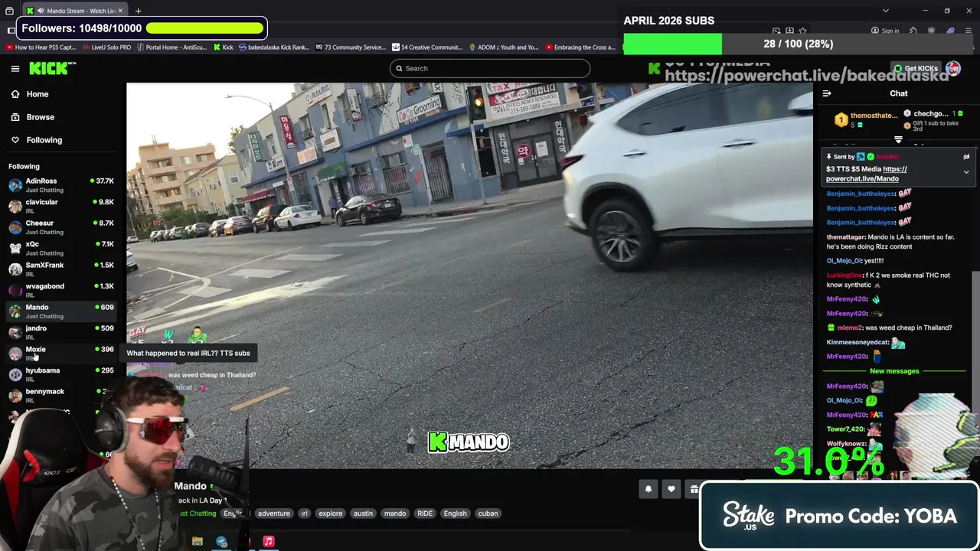Open Cheesur channel in Following list
This screenshot has width=980, height=551.
pyautogui.click(x=61, y=227)
